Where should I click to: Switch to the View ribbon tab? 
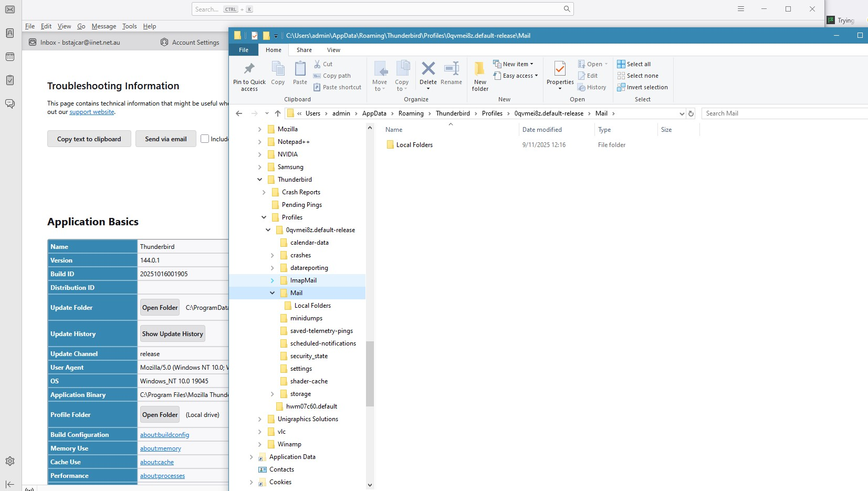(333, 50)
